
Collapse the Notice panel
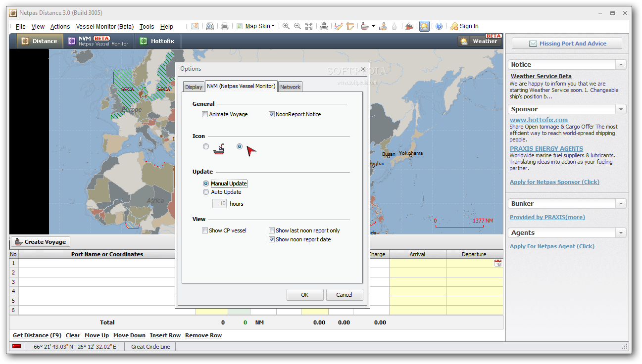point(621,65)
